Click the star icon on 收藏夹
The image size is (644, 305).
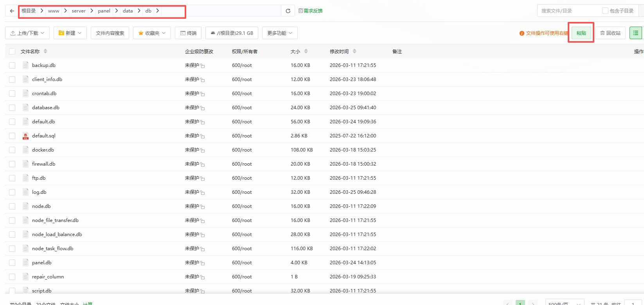[141, 33]
